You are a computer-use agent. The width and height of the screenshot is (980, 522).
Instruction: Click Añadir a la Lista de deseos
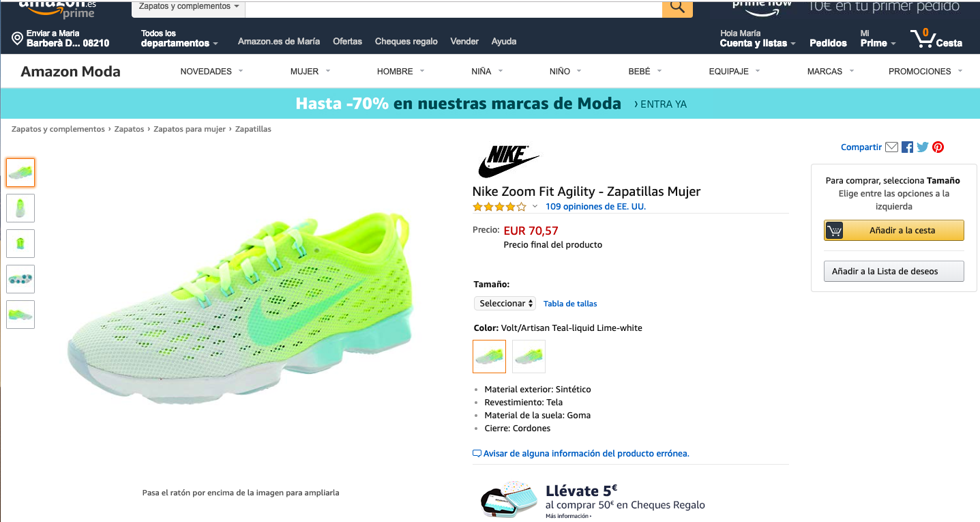(x=894, y=271)
